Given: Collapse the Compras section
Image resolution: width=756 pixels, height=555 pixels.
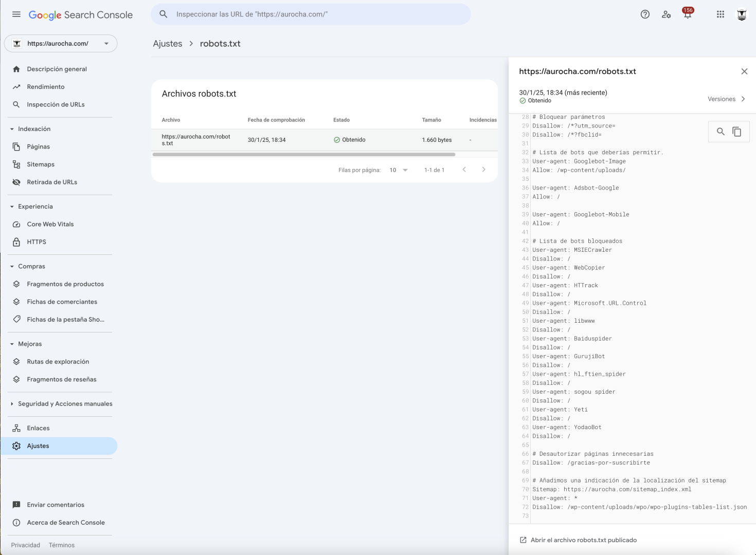Looking at the screenshot, I should click(12, 266).
